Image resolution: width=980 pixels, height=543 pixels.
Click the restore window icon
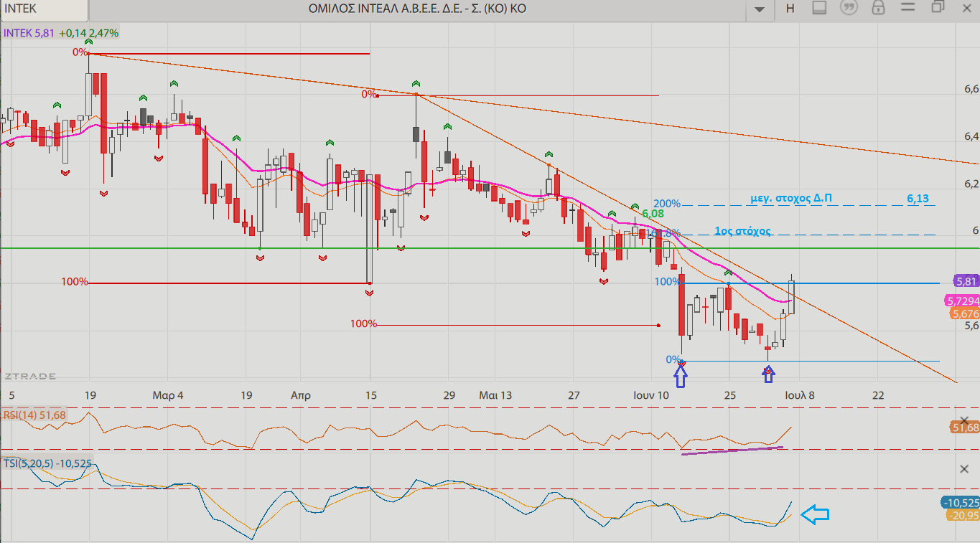tap(938, 7)
